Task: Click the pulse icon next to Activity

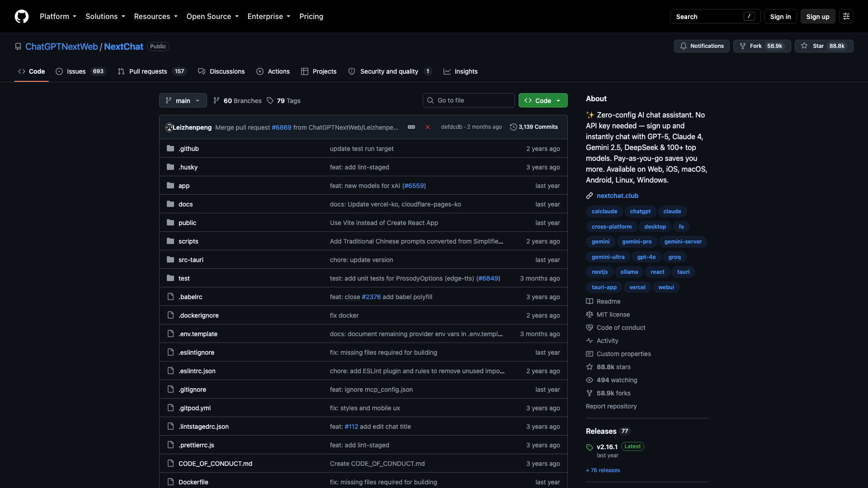Action: [590, 341]
